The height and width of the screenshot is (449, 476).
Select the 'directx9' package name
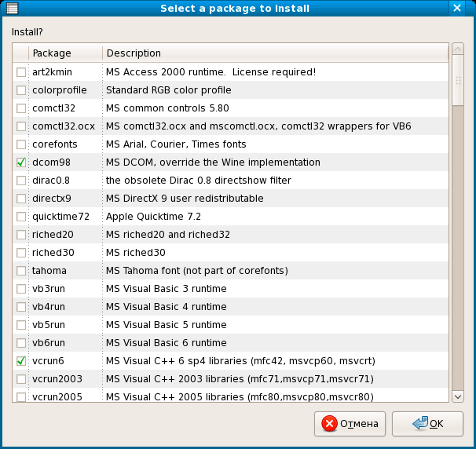(x=52, y=199)
